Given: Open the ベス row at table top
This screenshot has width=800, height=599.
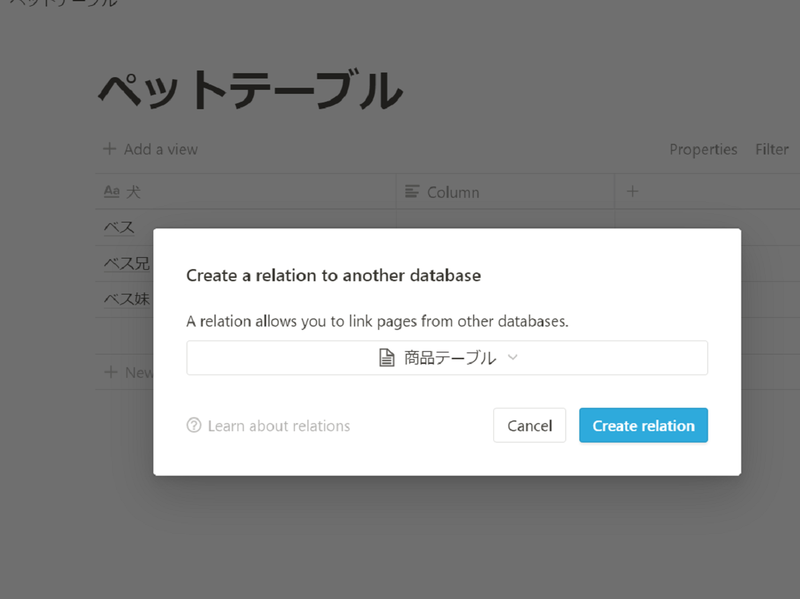Looking at the screenshot, I should tap(119, 227).
